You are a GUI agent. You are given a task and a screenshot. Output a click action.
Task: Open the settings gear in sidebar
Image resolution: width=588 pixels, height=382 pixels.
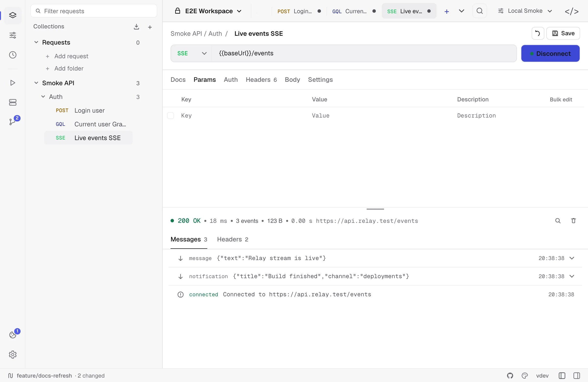(12, 355)
